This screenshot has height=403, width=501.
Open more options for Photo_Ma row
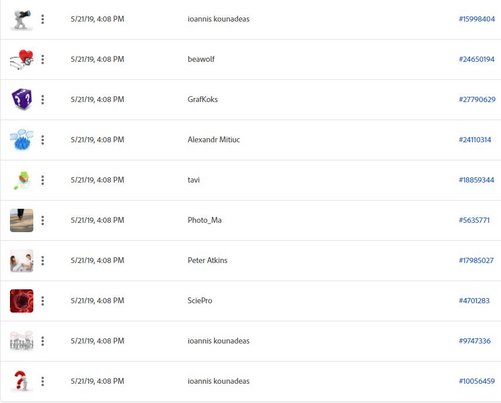[43, 220]
